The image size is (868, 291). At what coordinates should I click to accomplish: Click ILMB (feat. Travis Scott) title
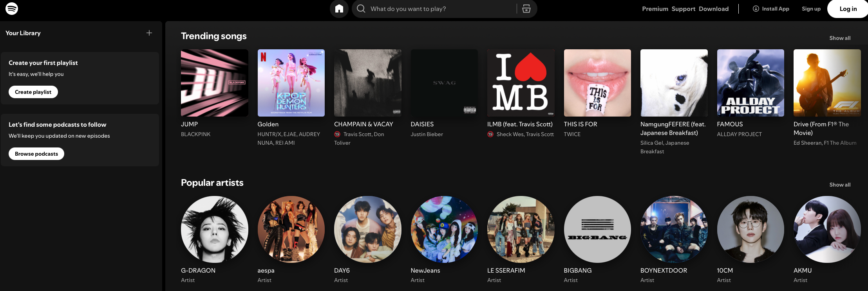520,124
